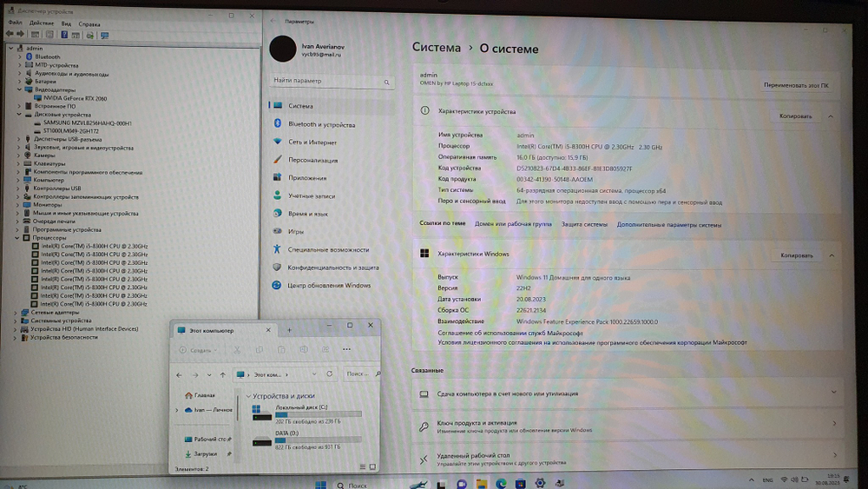Image resolution: width=868 pixels, height=489 pixels.
Task: Expand Сдача компьютера в счет нового row
Action: [x=628, y=393]
